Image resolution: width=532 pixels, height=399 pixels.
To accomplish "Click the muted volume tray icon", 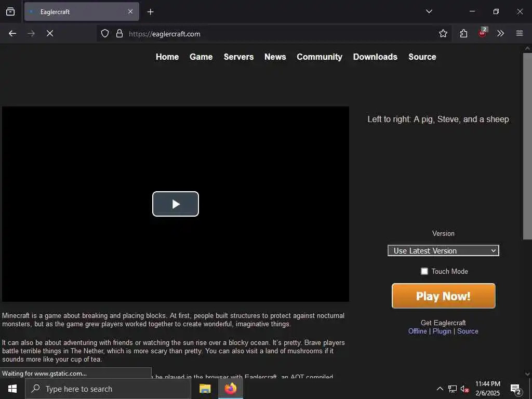I will [x=465, y=389].
